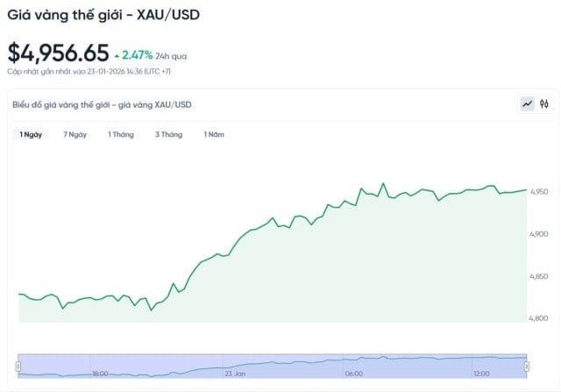Click the navigator timeline at 06:00
Screen dimensions: 561x392
point(354,374)
